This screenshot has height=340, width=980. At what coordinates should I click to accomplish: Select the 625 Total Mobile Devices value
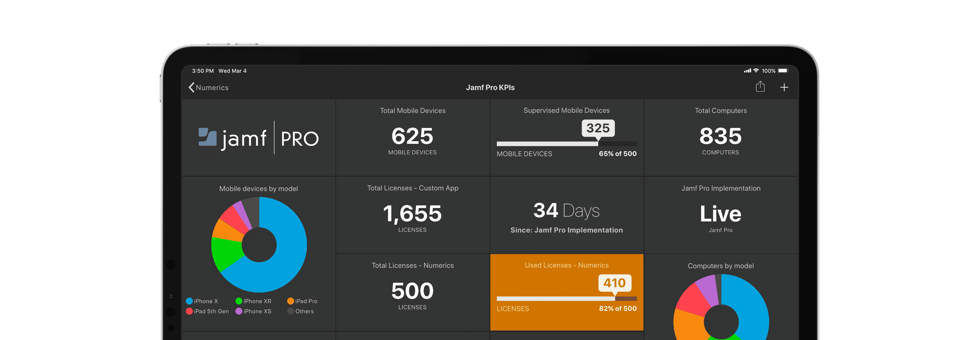pos(412,136)
